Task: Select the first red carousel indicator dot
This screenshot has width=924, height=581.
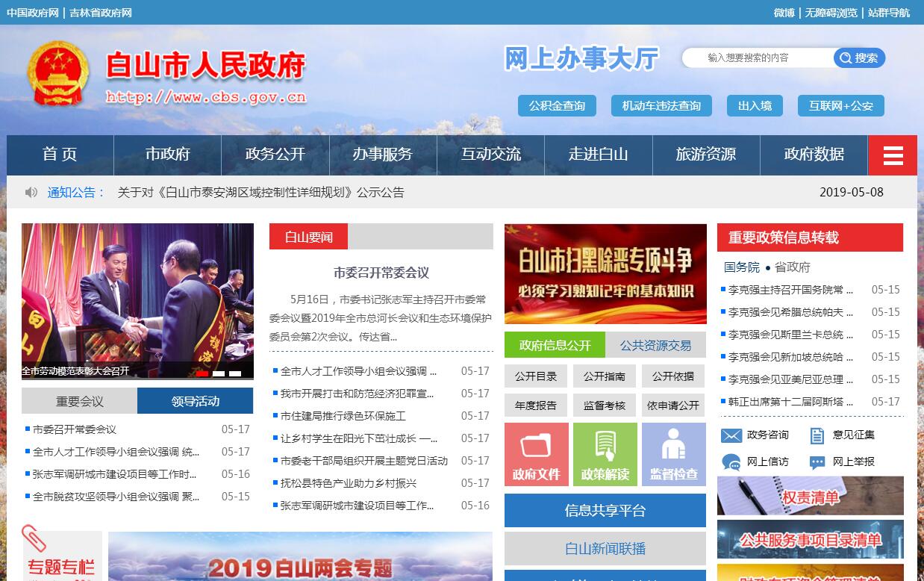Action: pos(202,373)
